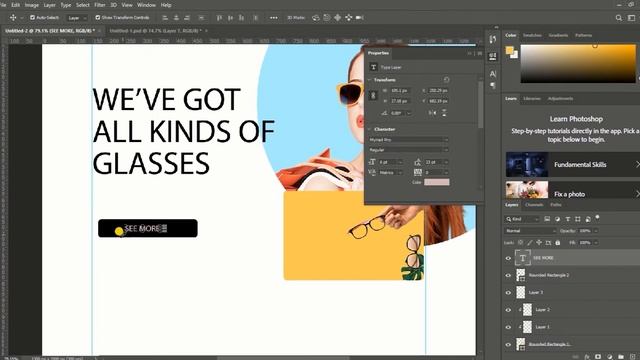Viewport: 640px width, 360px height.
Task: Select the Move tool in options bar
Action: 13,18
